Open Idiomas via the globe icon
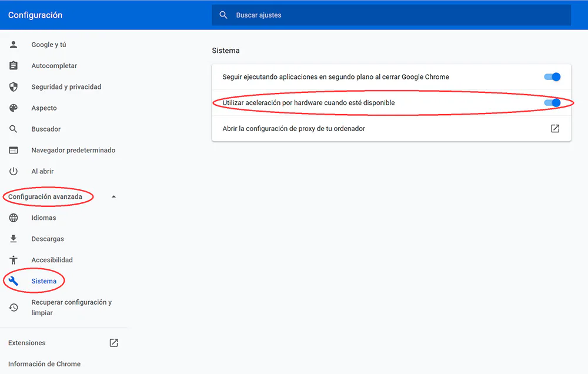The width and height of the screenshot is (588, 374). click(x=13, y=218)
